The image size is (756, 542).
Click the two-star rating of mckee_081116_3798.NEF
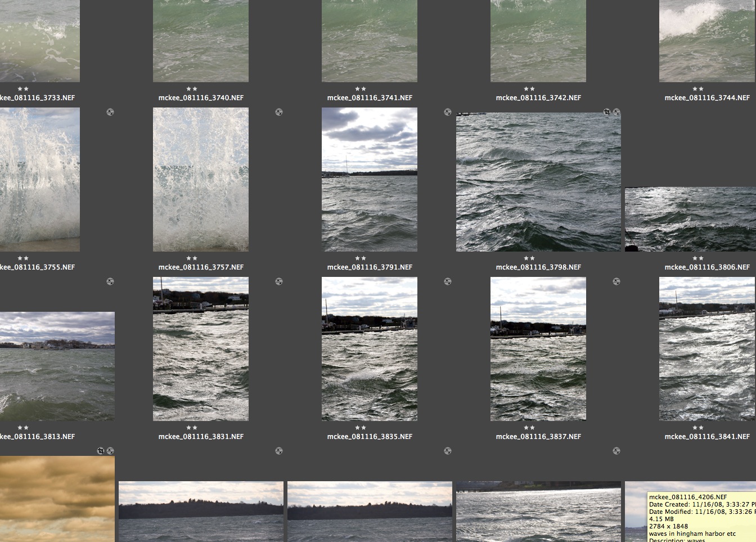529,258
